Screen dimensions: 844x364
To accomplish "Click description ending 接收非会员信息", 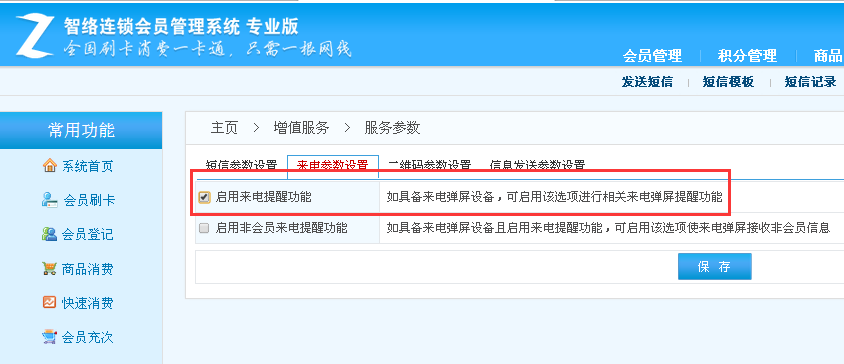I will point(608,228).
